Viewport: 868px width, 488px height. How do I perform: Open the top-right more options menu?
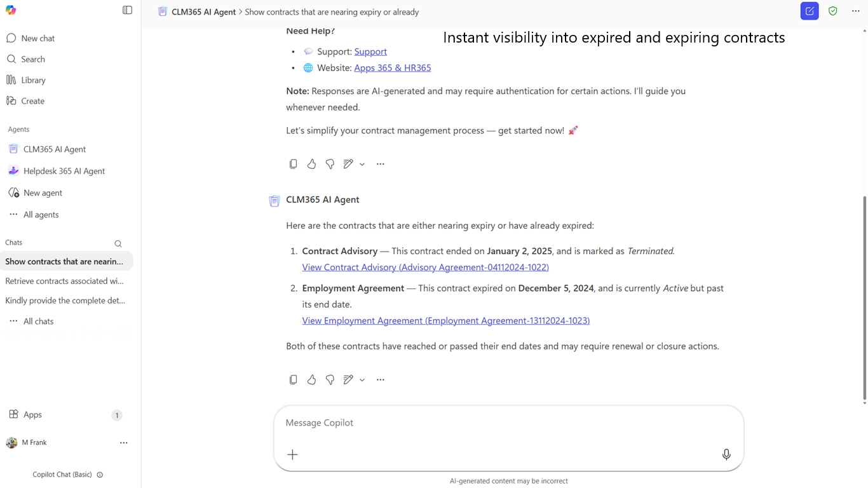point(855,11)
